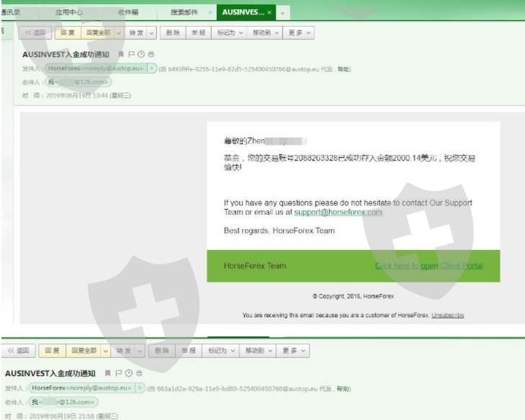Add upper email sender with plus icon

point(152,68)
